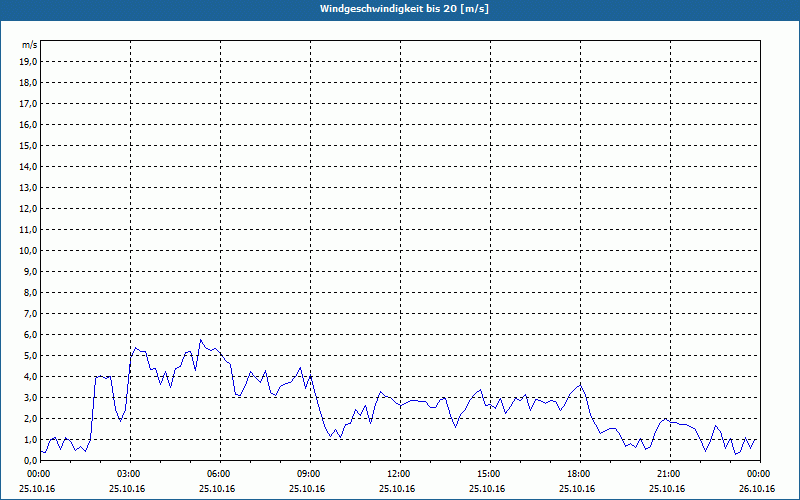Click the '19,0' y-axis label
Viewport: 800px width, 500px height.
tap(28, 62)
